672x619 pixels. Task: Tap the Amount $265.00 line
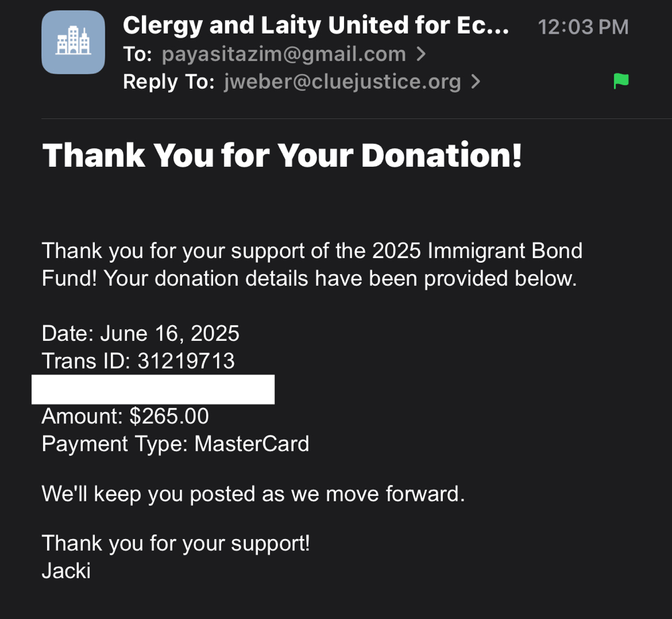point(125,417)
